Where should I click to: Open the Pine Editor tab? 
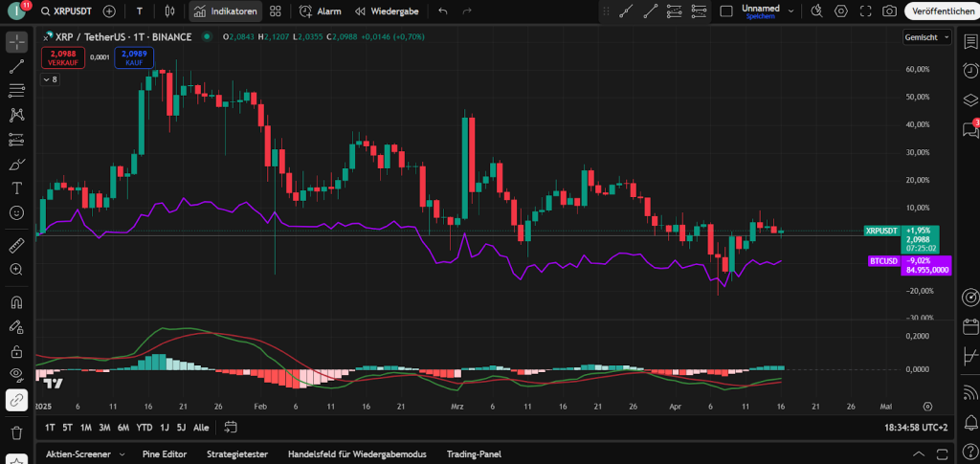(165, 454)
